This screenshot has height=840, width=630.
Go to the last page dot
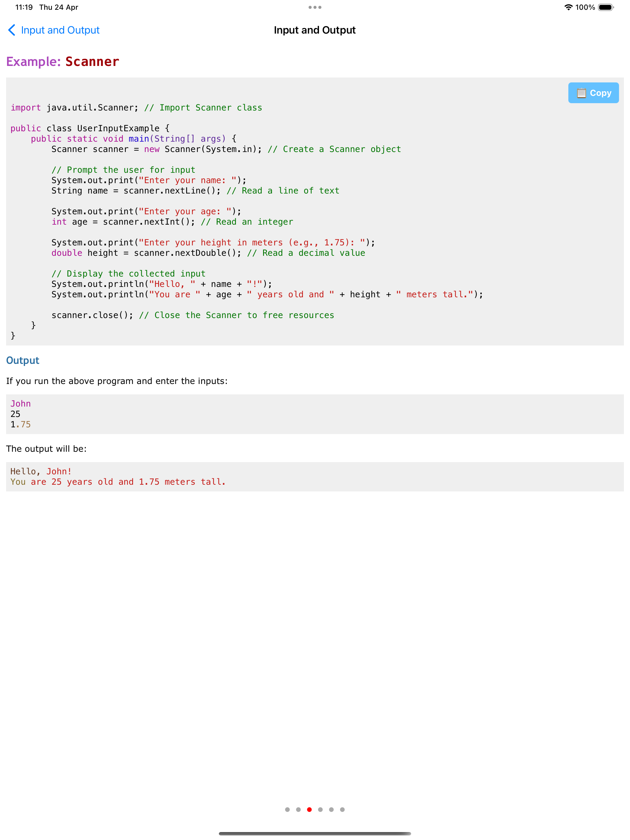pyautogui.click(x=342, y=809)
